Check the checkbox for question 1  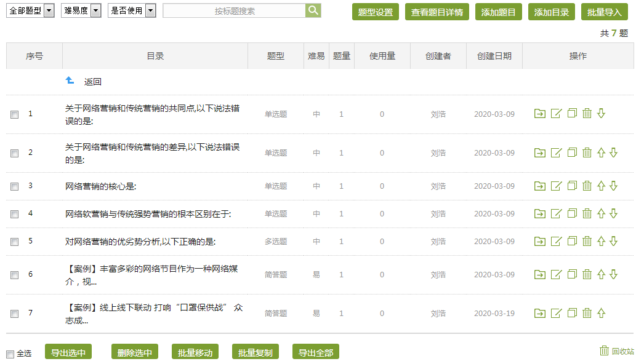[14, 115]
